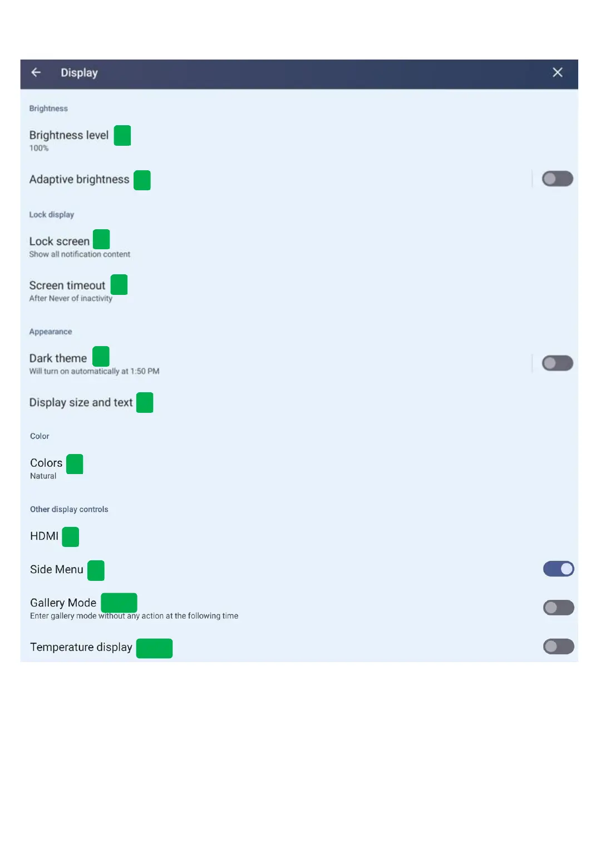
Task: Click the Side Menu label
Action: (56, 570)
